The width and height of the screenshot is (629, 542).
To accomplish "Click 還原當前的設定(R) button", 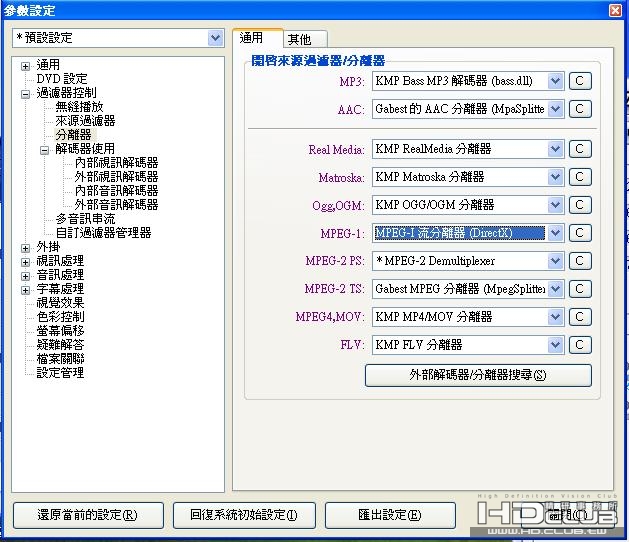I will [x=88, y=515].
